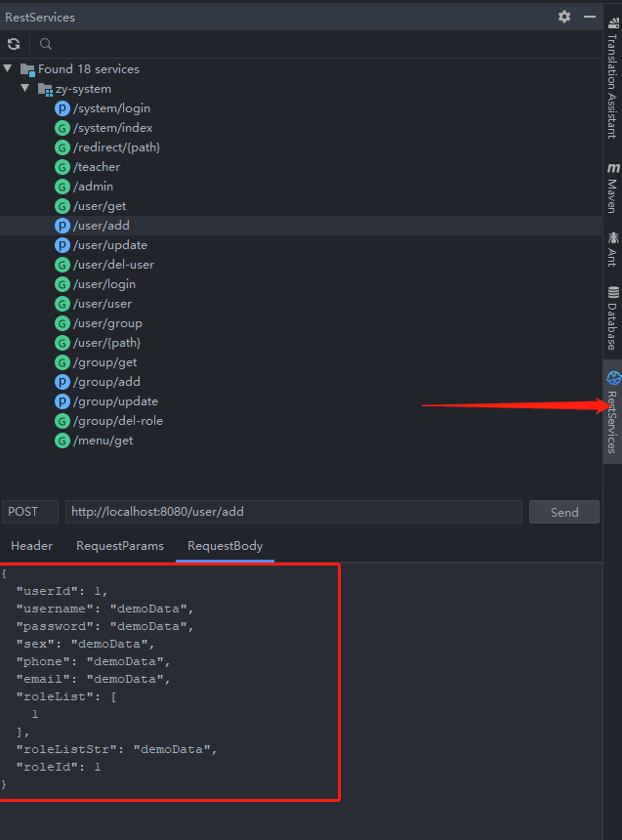
Task: Click the POST icon beside /group/update
Action: pos(62,401)
